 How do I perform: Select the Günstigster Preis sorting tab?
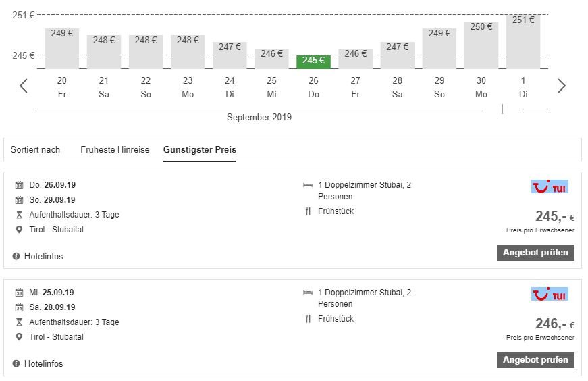point(200,150)
